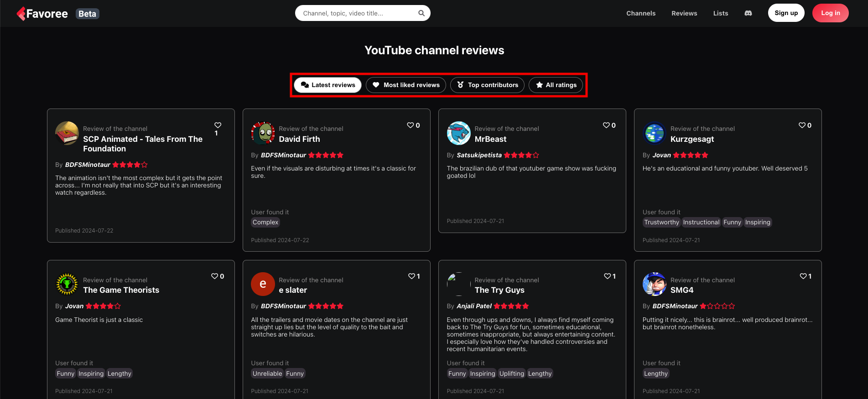Viewport: 868px width, 399px height.
Task: Open BDFSMinotaur profile on SCP review
Action: pyautogui.click(x=88, y=165)
